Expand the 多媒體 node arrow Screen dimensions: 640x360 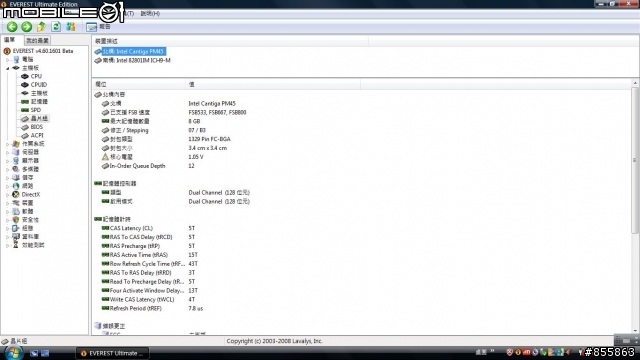click(7, 169)
